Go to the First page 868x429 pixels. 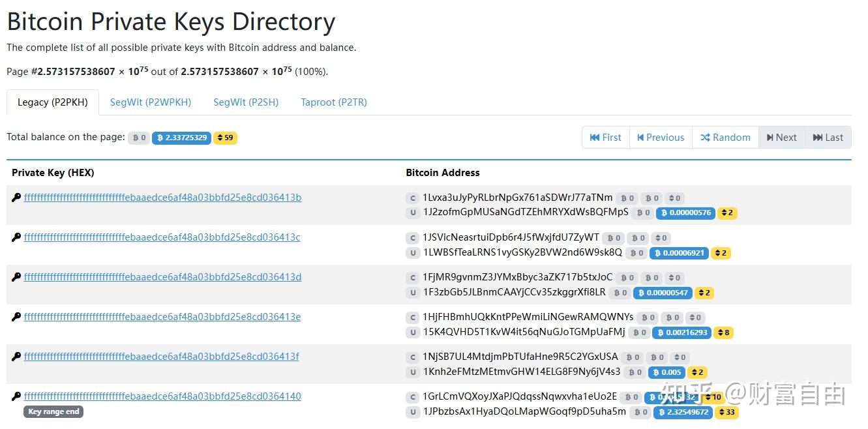point(606,138)
